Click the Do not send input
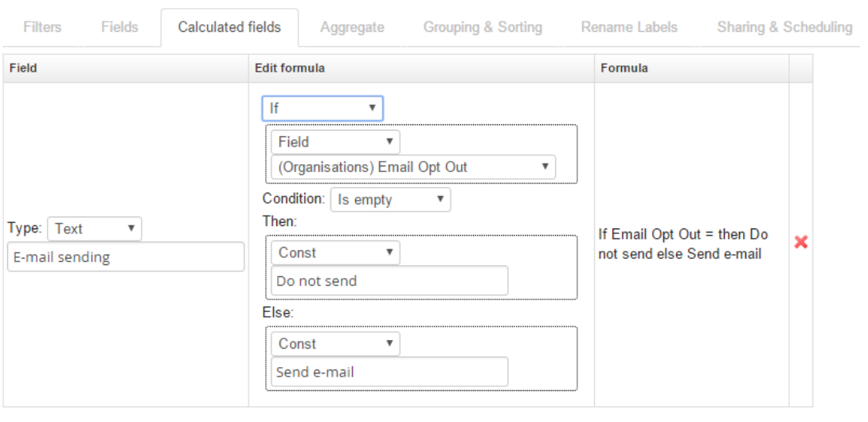This screenshot has width=868, height=422. [389, 281]
